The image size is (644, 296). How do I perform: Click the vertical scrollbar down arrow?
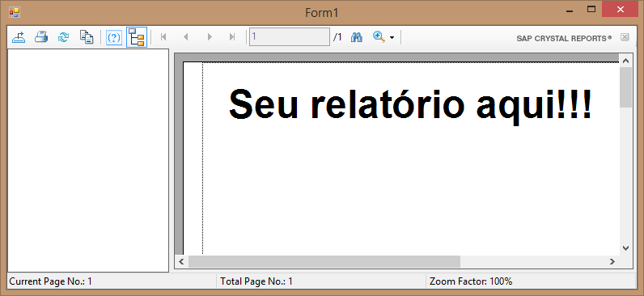(626, 248)
